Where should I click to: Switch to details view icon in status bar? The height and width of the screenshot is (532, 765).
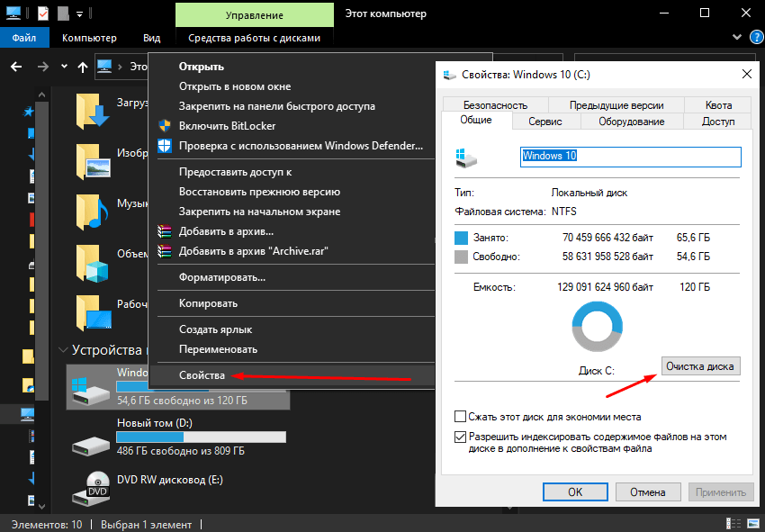coord(733,524)
